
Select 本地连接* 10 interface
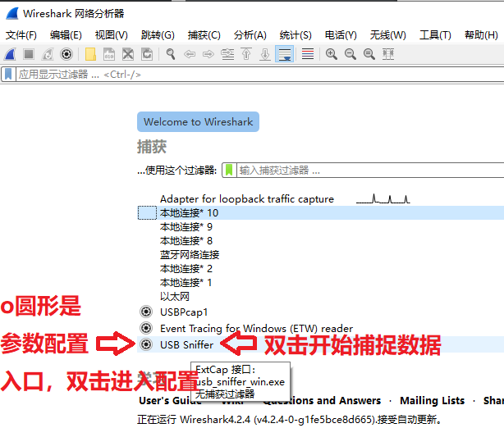click(189, 213)
